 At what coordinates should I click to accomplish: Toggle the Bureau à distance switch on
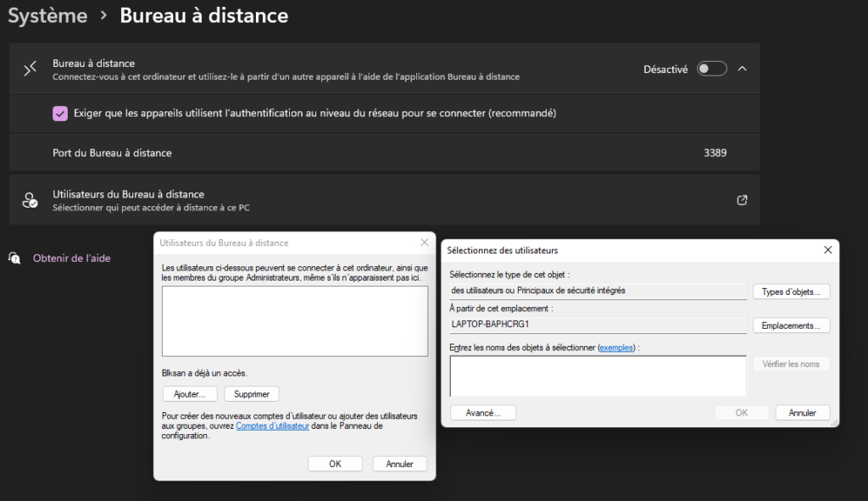[711, 70]
